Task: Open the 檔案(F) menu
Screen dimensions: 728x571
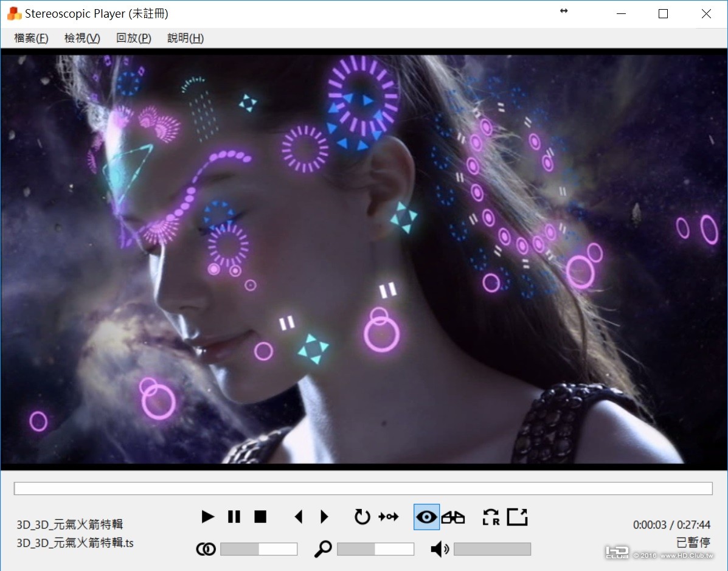Action: (31, 38)
